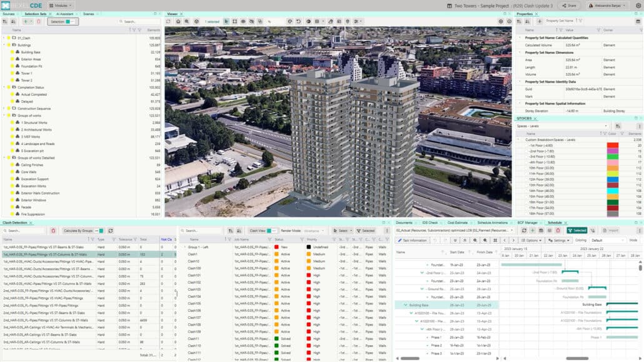The height and width of the screenshot is (362, 644).
Task: Open settings gear in top bar
Action: (638, 6)
